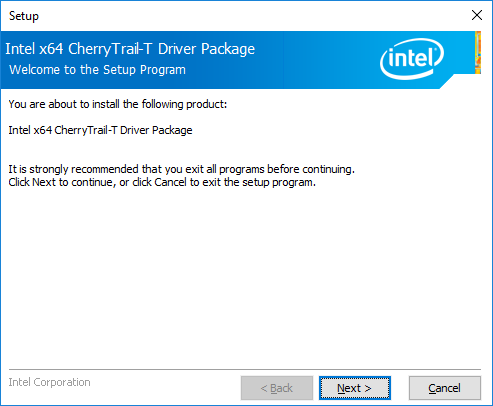Click the Setup window title text
This screenshot has height=406, width=493.
click(x=24, y=16)
